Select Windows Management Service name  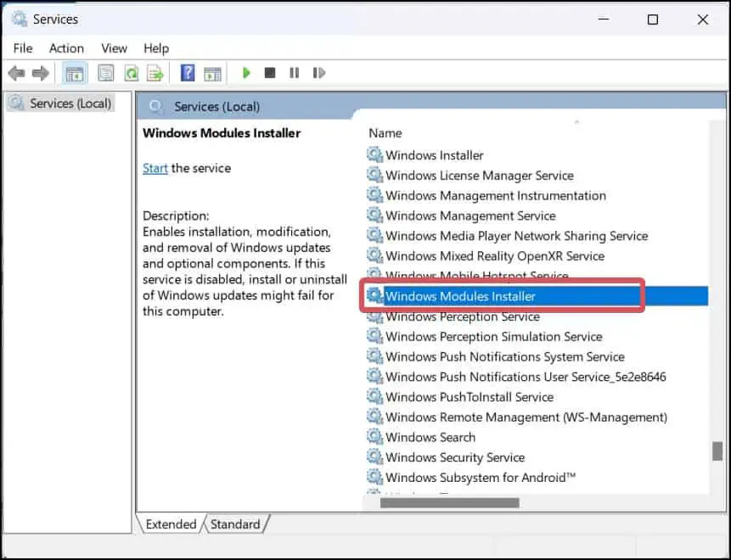coord(471,216)
